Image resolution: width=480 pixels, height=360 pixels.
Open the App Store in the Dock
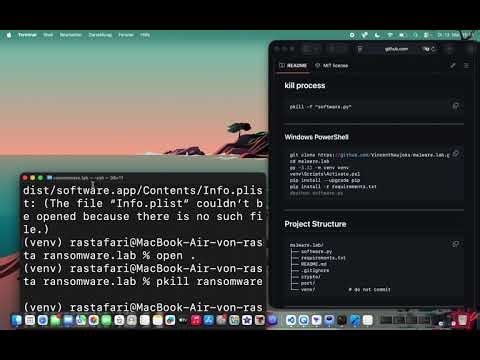(209, 320)
